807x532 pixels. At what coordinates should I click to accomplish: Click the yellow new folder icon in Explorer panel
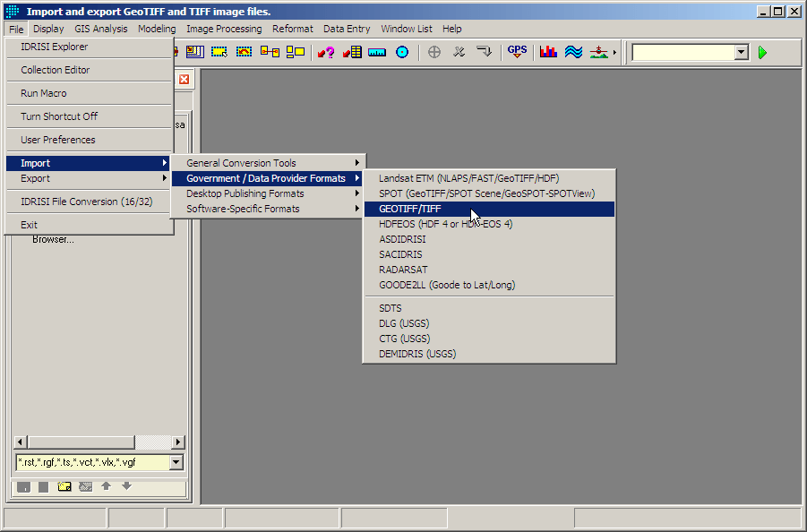[64, 486]
